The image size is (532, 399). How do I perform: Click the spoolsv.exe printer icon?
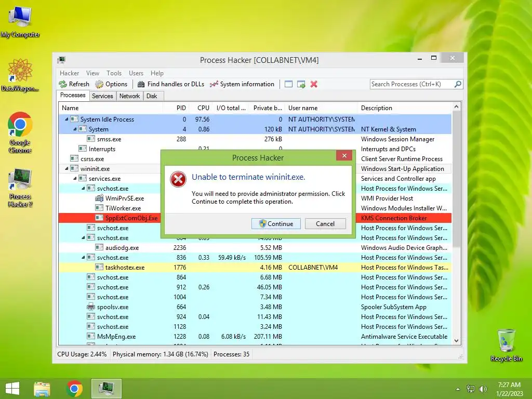click(90, 307)
